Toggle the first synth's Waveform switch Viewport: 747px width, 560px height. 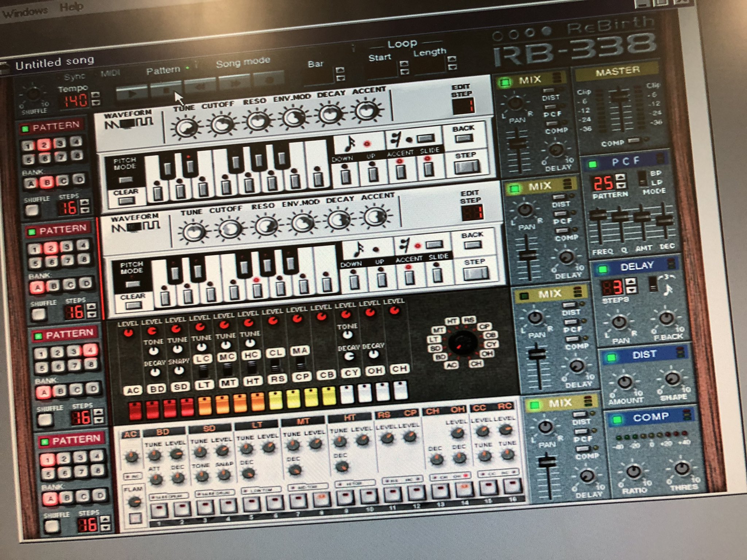[128, 124]
